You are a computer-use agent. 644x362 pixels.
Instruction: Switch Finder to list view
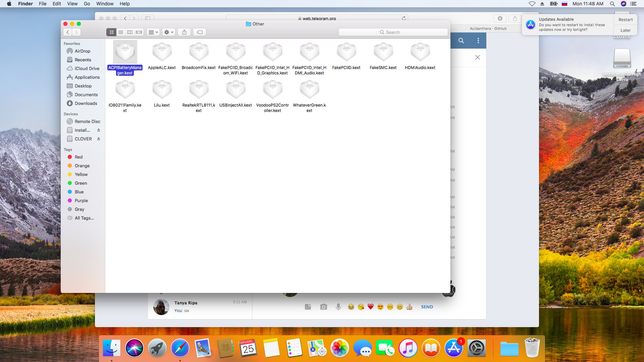coord(121,32)
